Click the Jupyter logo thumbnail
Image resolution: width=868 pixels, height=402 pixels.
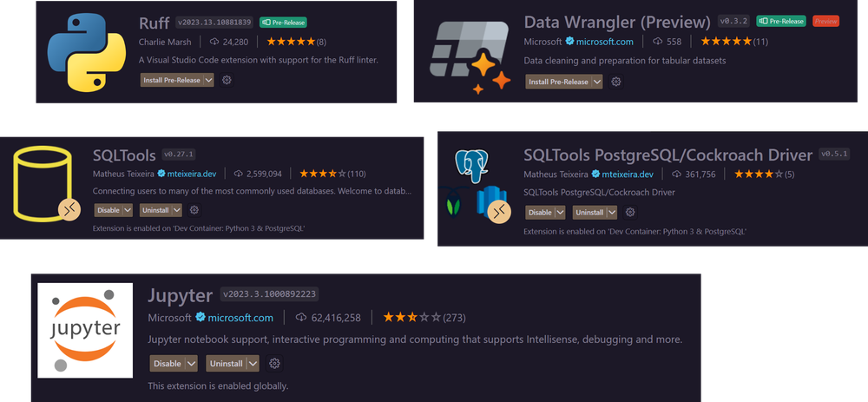pos(85,330)
